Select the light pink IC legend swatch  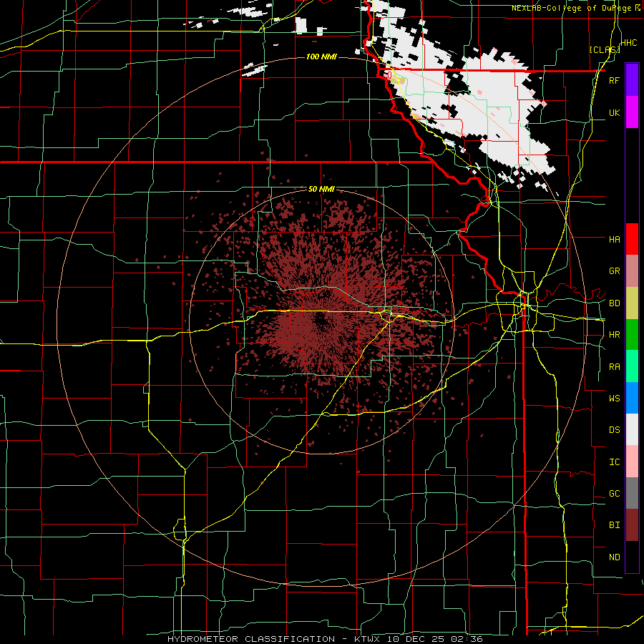click(x=632, y=462)
